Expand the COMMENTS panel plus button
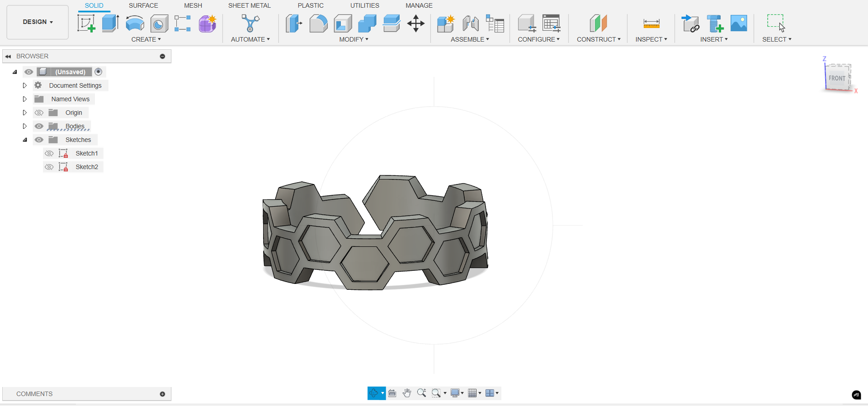 pos(162,394)
